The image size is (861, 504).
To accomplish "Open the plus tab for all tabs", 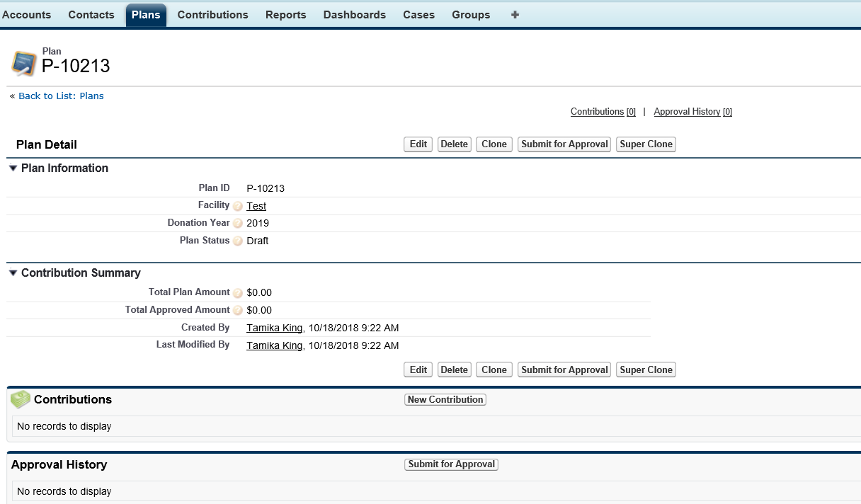I will (515, 15).
